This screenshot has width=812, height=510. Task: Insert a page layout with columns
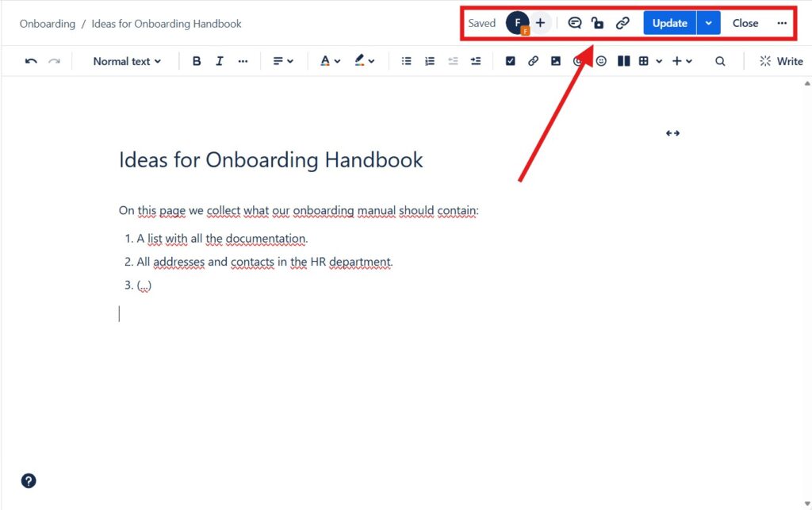pos(623,60)
